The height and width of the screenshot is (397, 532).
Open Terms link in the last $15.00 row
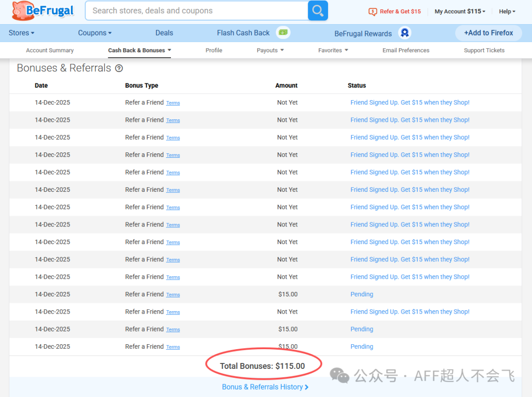[173, 347]
